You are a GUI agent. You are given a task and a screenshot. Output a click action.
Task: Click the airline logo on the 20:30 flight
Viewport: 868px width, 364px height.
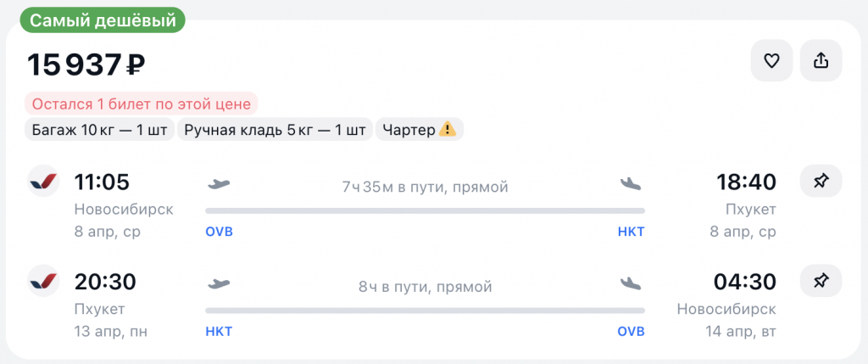43,281
